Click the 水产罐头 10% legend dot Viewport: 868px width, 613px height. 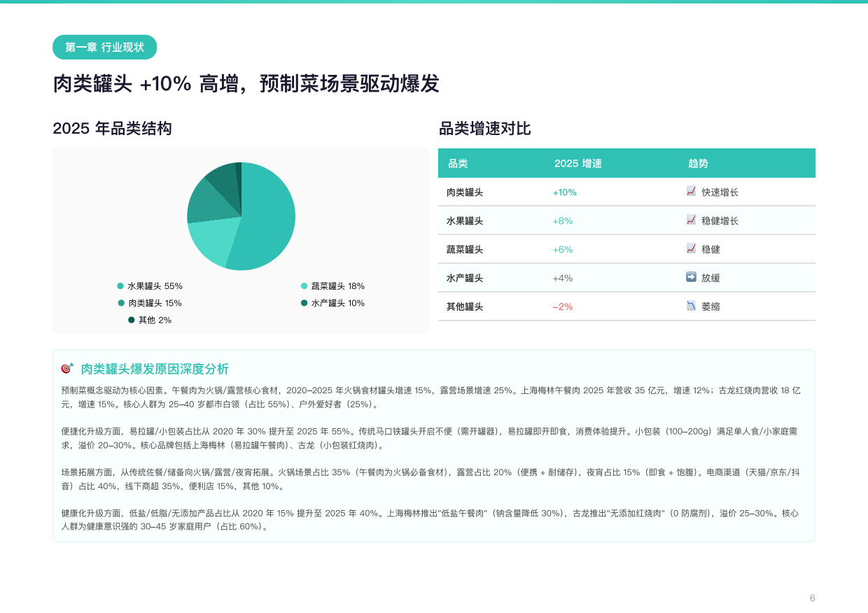(x=304, y=303)
